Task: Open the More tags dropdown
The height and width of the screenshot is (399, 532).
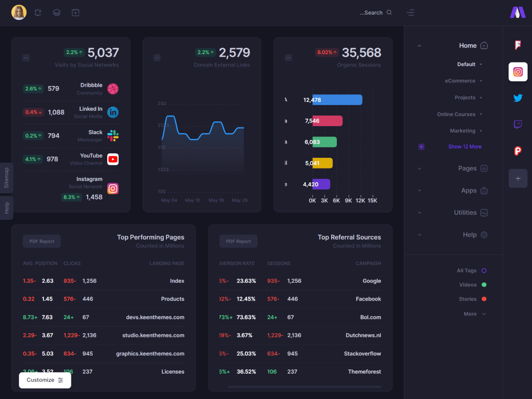Action: point(474,314)
